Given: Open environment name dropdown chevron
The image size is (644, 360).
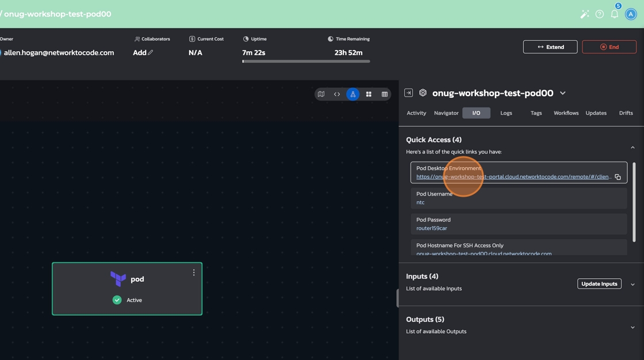Looking at the screenshot, I should click(x=563, y=93).
